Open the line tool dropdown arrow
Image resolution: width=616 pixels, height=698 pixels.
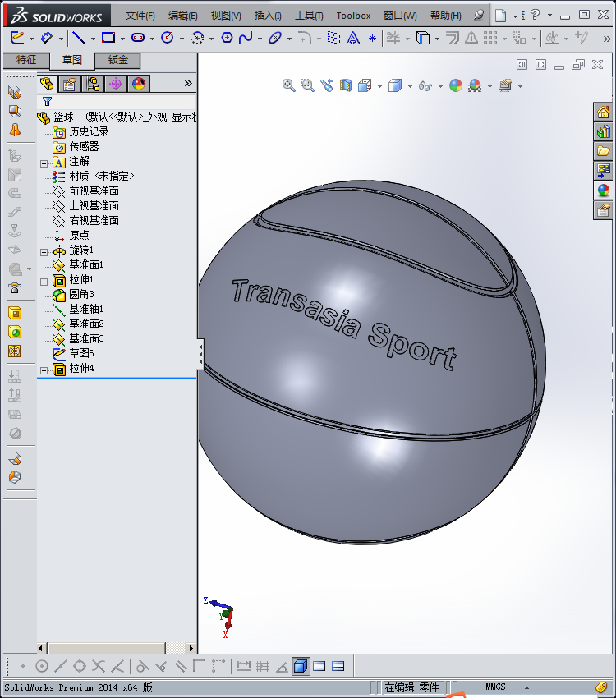[x=93, y=39]
